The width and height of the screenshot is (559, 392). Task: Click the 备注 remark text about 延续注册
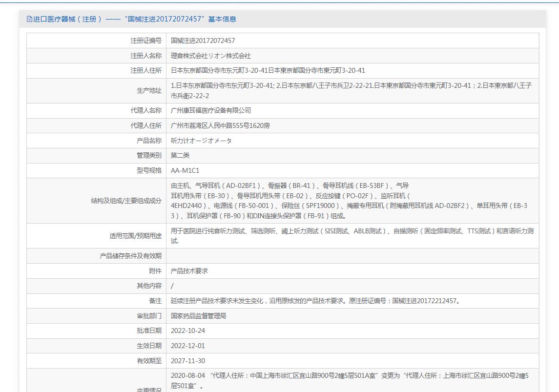[x=315, y=301]
